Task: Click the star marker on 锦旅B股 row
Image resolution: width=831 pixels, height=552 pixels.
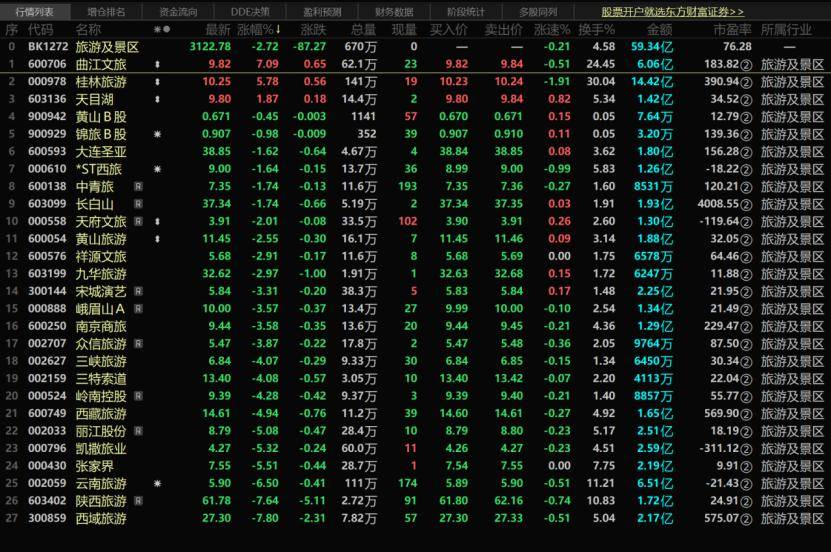Action: [157, 134]
